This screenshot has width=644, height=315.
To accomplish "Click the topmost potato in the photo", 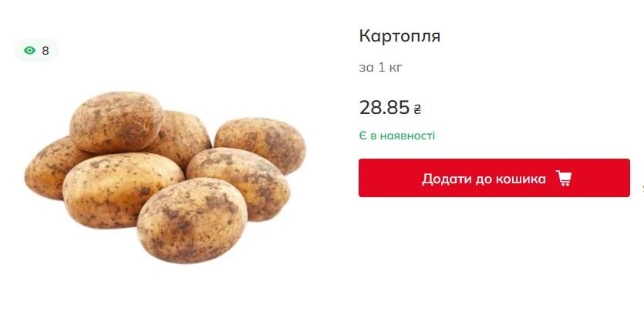I will click(x=116, y=122).
